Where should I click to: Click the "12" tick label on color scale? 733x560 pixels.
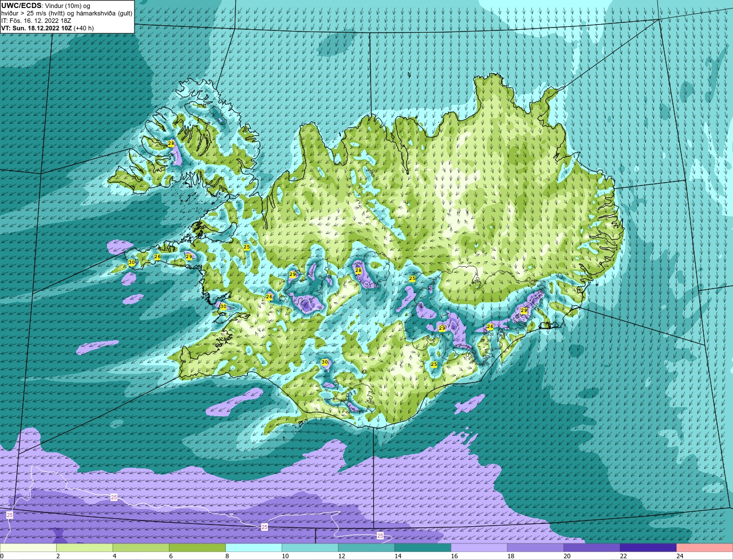(x=341, y=555)
